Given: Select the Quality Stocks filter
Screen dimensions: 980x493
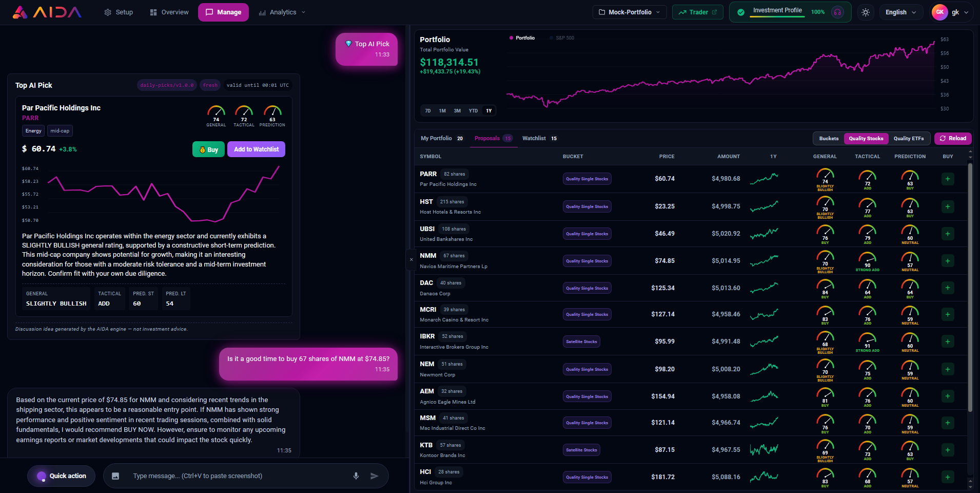Looking at the screenshot, I should point(866,139).
